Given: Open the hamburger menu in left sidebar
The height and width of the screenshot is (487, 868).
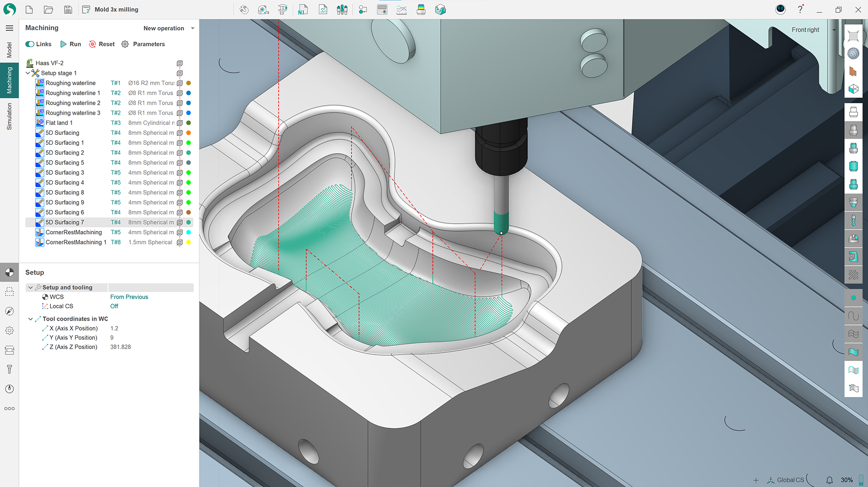Looking at the screenshot, I should coord(9,28).
